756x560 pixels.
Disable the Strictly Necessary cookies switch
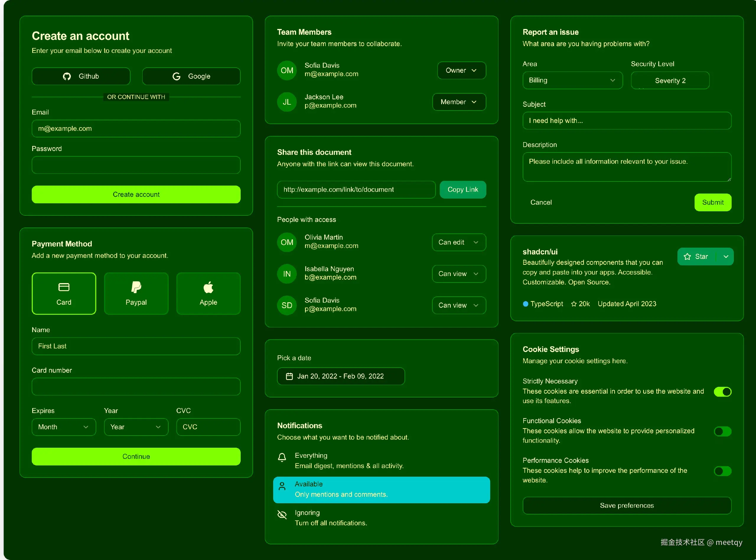722,392
